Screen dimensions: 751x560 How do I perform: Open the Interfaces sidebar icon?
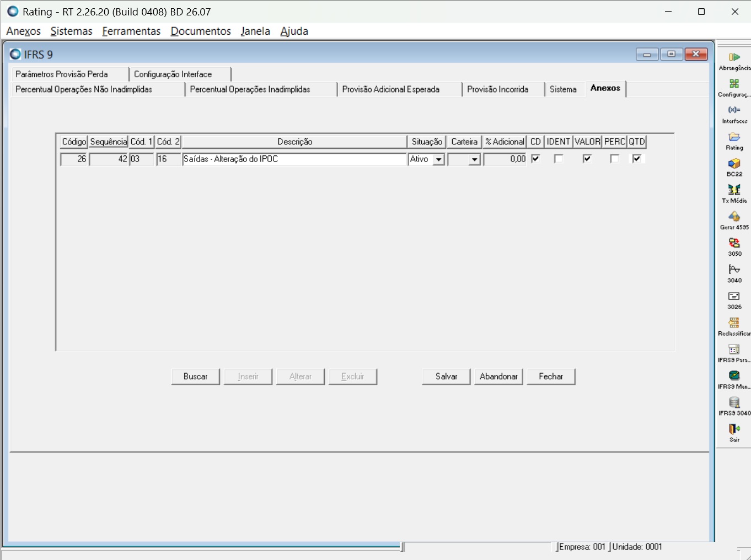click(734, 110)
